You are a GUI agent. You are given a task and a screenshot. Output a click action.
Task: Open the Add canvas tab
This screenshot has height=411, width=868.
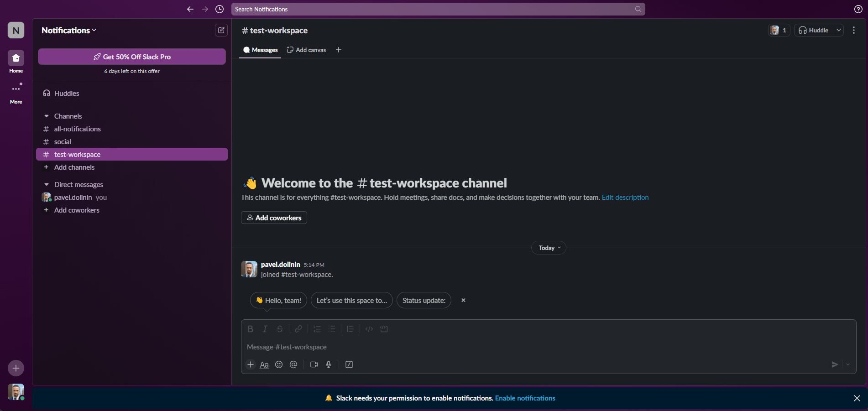tap(307, 50)
